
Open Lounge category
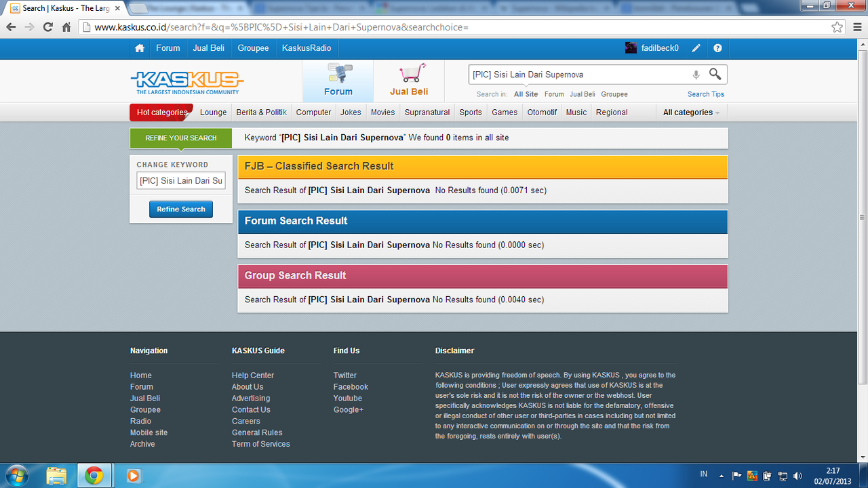pyautogui.click(x=214, y=113)
